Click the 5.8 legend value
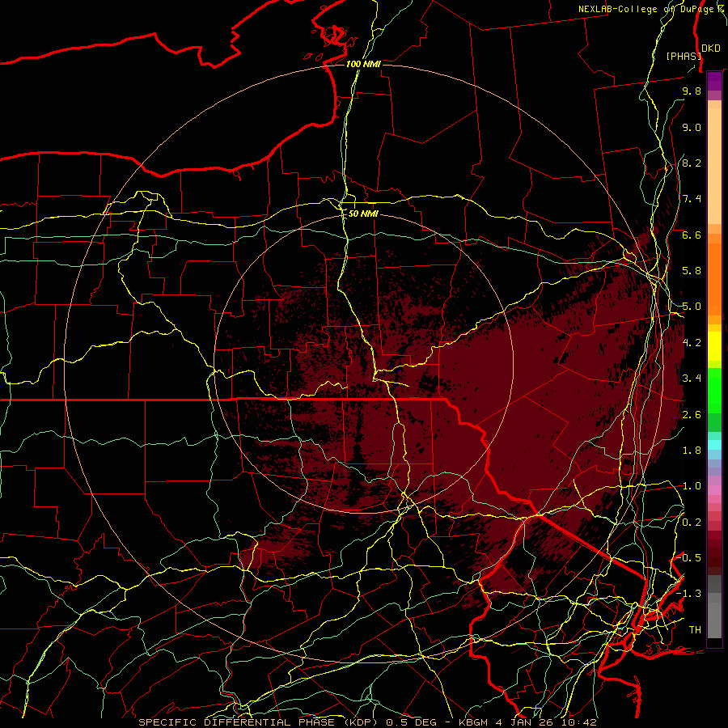728x728 pixels. click(692, 271)
